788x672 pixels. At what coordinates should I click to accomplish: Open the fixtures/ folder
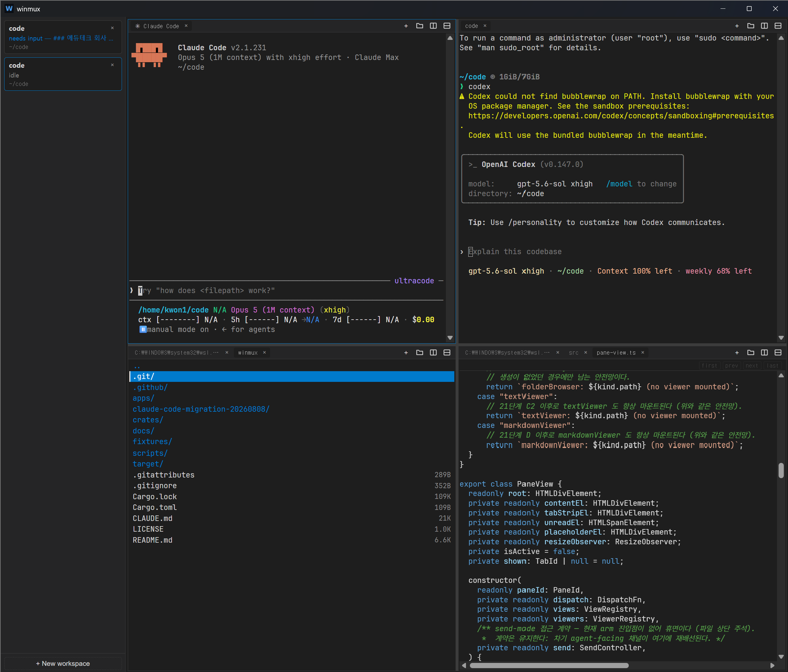(x=292, y=442)
